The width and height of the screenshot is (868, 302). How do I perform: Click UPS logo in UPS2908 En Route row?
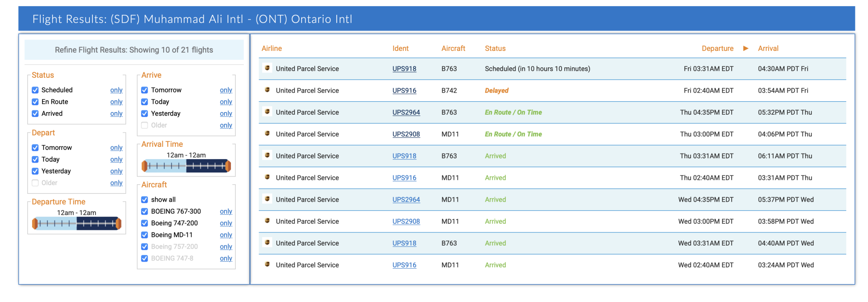coord(267,133)
